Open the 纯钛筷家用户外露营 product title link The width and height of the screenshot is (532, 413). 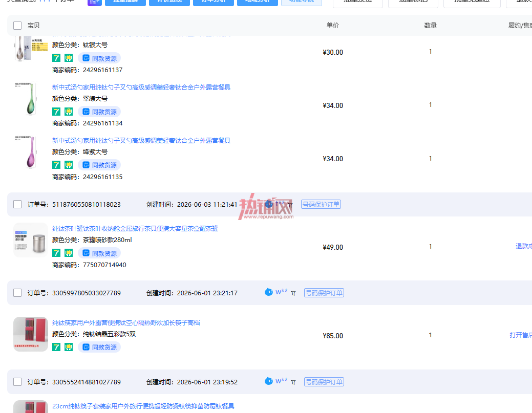pos(126,322)
